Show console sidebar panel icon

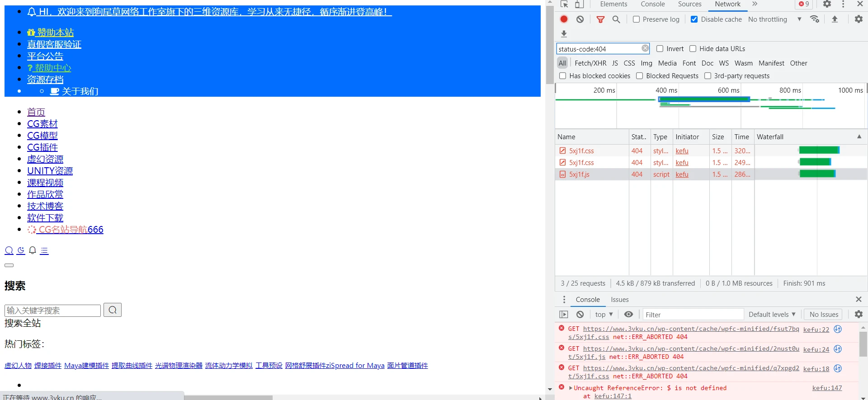point(563,315)
